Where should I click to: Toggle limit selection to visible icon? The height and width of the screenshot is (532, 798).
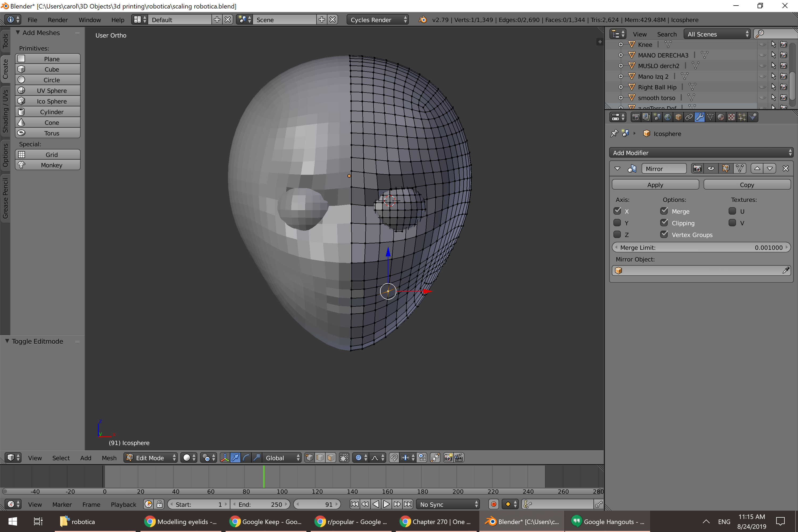point(344,458)
